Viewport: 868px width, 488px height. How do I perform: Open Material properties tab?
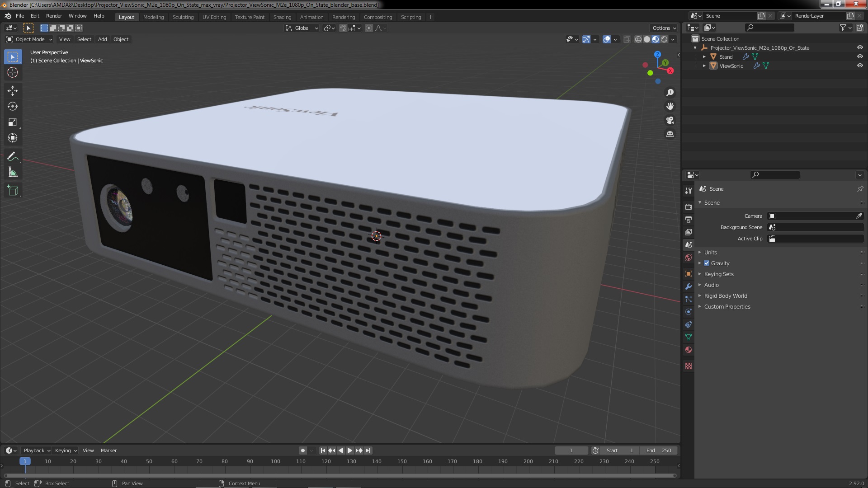coord(688,350)
